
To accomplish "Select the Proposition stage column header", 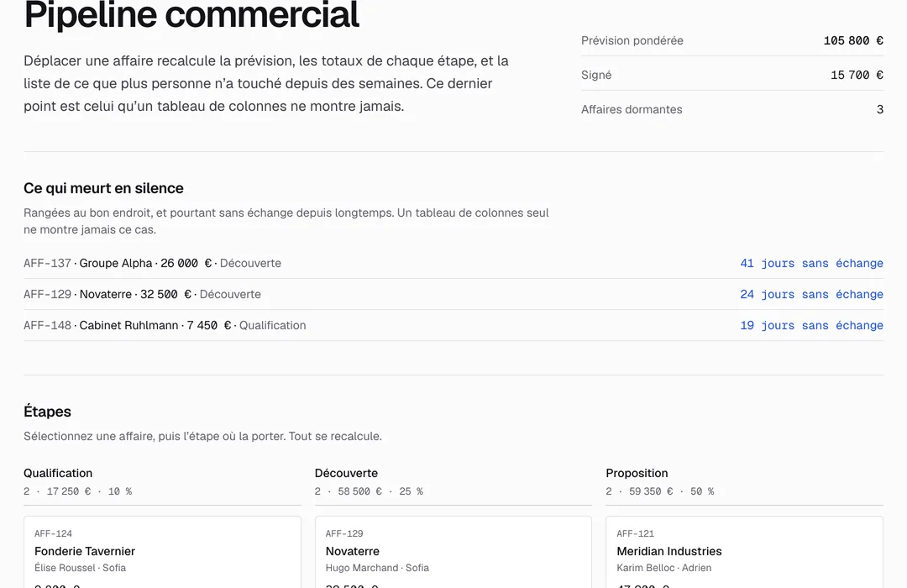I will [637, 474].
